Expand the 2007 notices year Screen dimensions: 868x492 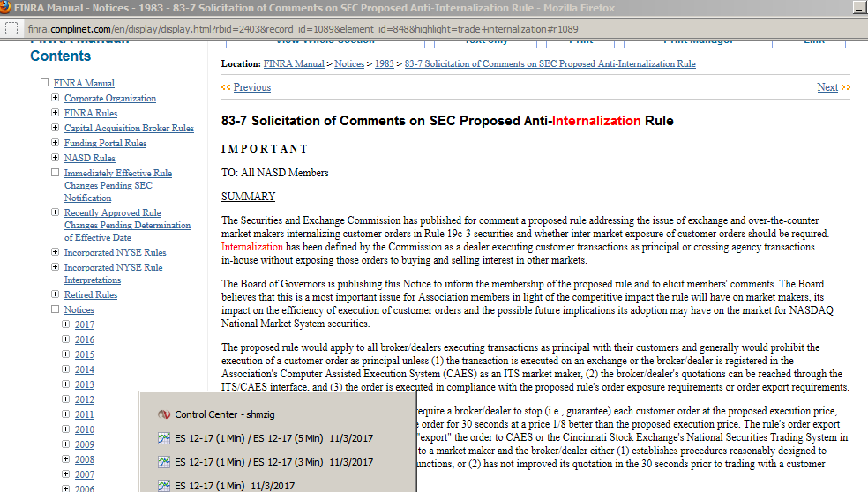coord(65,473)
